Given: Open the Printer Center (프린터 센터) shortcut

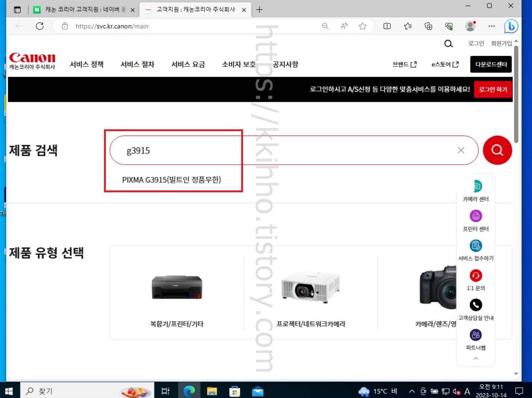Looking at the screenshot, I should 476,221.
